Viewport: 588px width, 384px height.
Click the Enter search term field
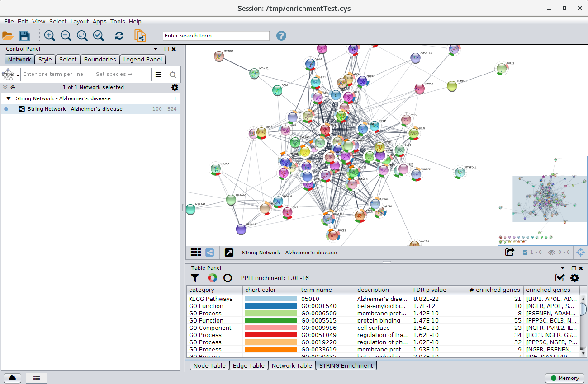pyautogui.click(x=216, y=36)
